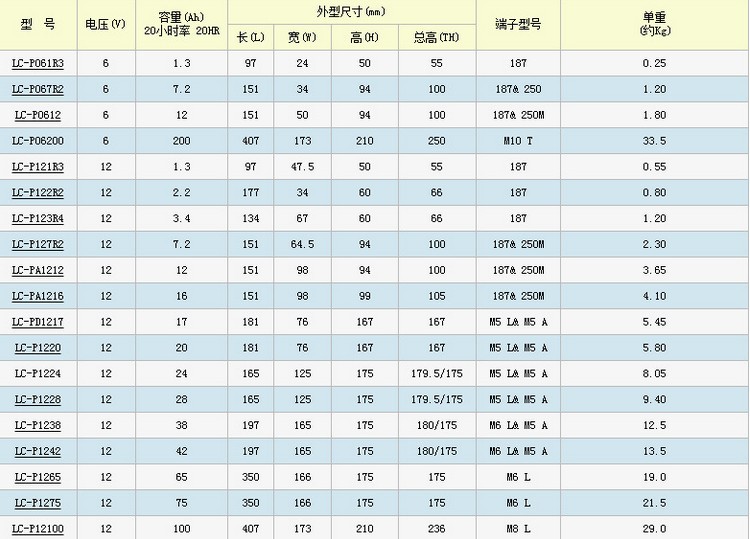Viewport: 750px width, 539px height.
Task: Click the LC-P1265 model link
Action: pyautogui.click(x=38, y=477)
